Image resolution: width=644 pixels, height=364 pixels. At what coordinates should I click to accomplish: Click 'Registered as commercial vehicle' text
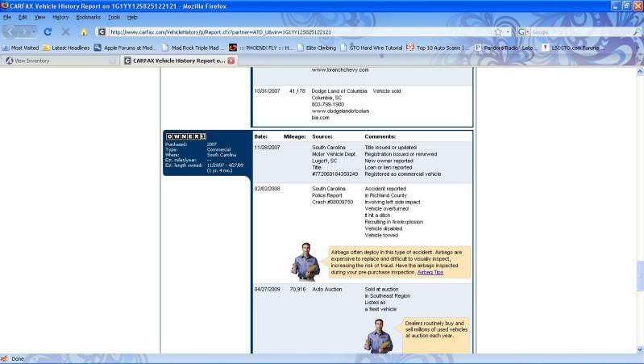click(x=402, y=174)
